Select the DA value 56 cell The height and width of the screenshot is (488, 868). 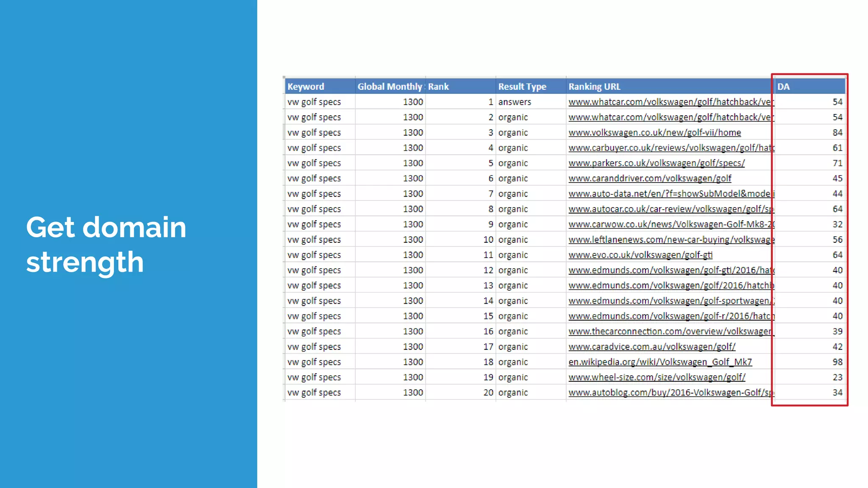(810, 240)
